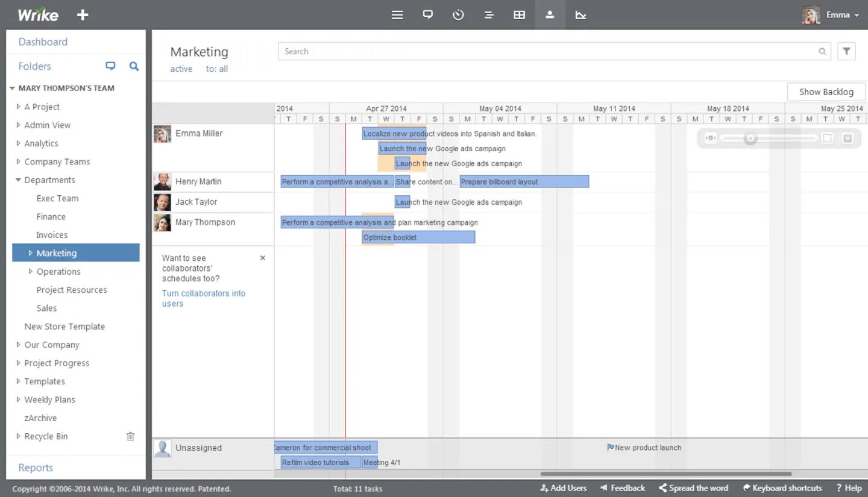868x497 pixels.
Task: Click Mary Thompson's avatar photo
Action: (x=162, y=223)
